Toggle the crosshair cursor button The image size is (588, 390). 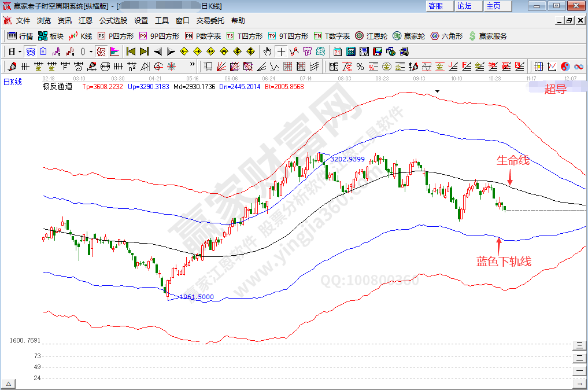[281, 51]
